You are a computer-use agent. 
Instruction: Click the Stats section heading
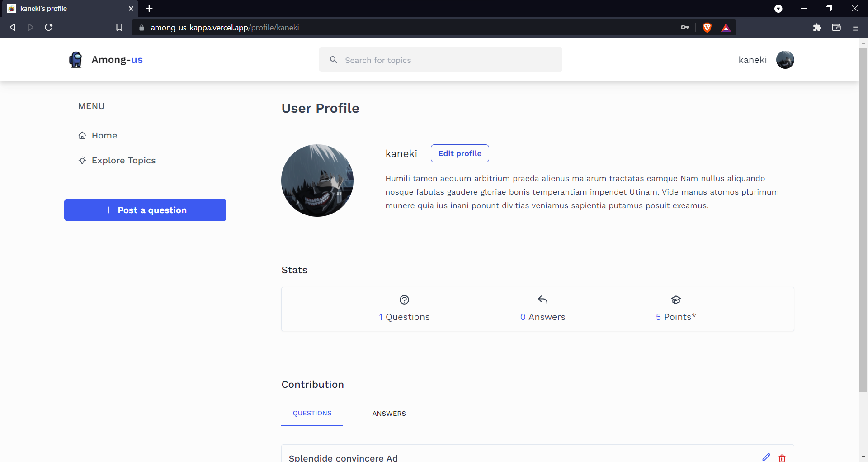294,270
